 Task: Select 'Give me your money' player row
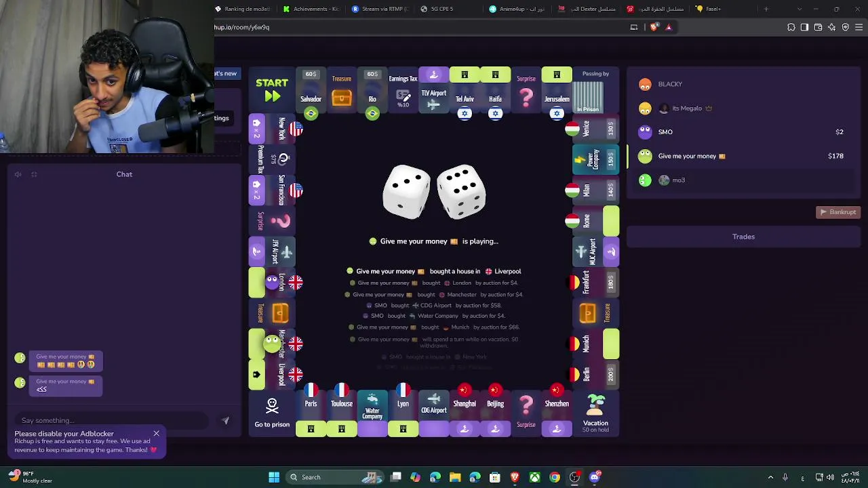point(743,156)
